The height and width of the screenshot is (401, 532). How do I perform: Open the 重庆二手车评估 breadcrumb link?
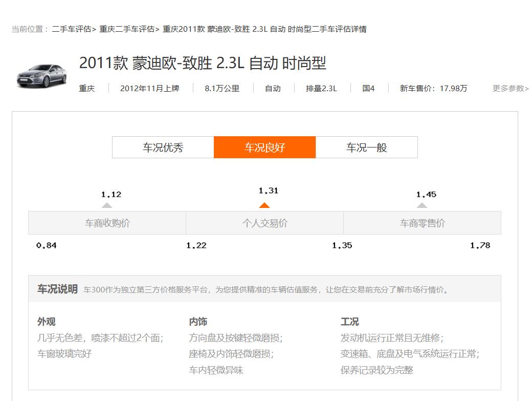pyautogui.click(x=127, y=29)
